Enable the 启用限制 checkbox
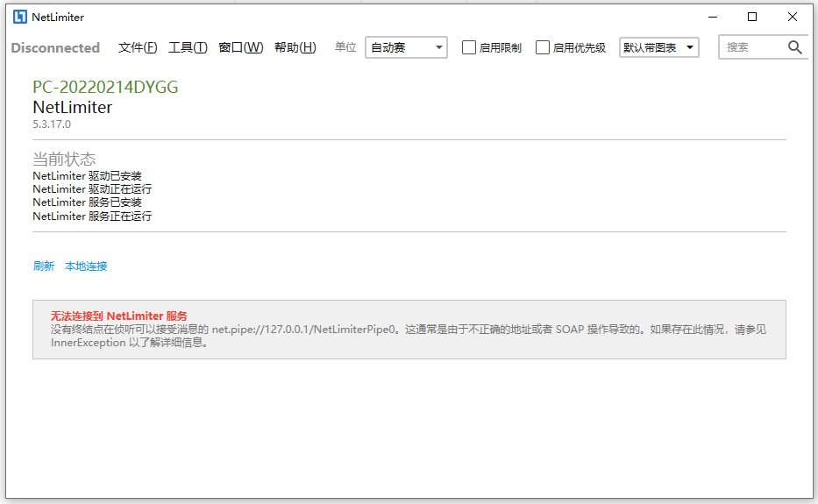The width and height of the screenshot is (818, 504). tap(469, 47)
